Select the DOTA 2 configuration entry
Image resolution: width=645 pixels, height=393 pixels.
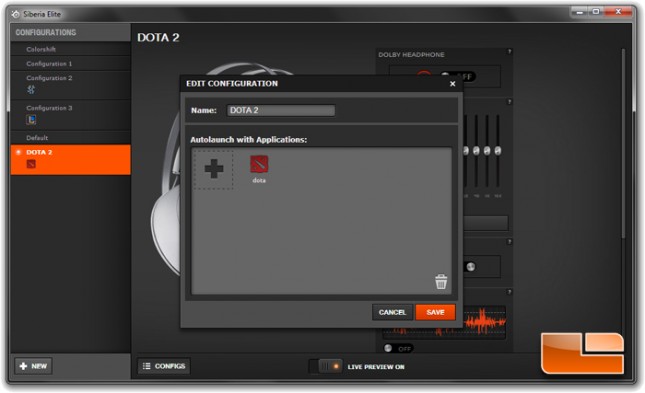pos(70,159)
